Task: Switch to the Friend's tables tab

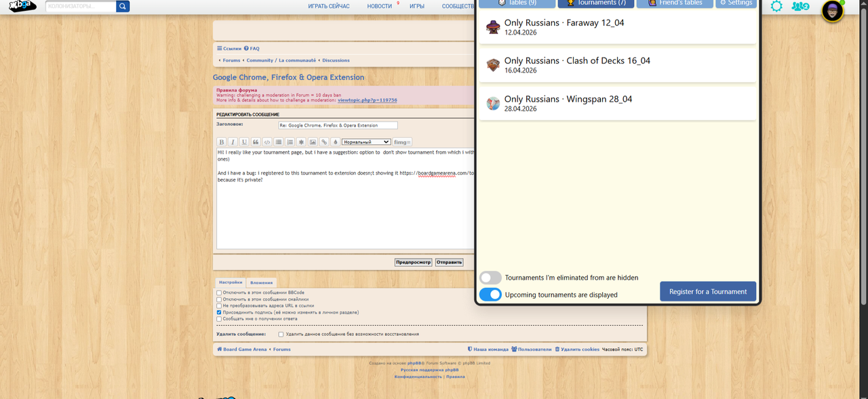Action: (x=675, y=3)
